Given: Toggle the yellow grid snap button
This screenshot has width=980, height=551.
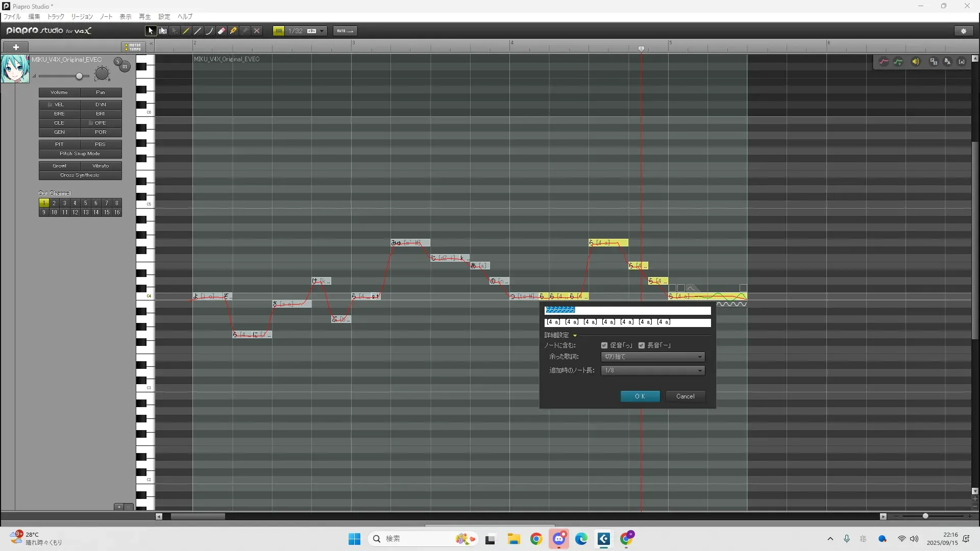Looking at the screenshot, I should (x=279, y=31).
